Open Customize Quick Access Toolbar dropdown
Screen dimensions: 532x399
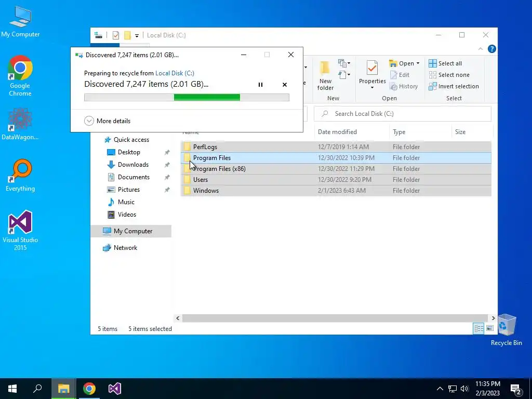click(137, 36)
